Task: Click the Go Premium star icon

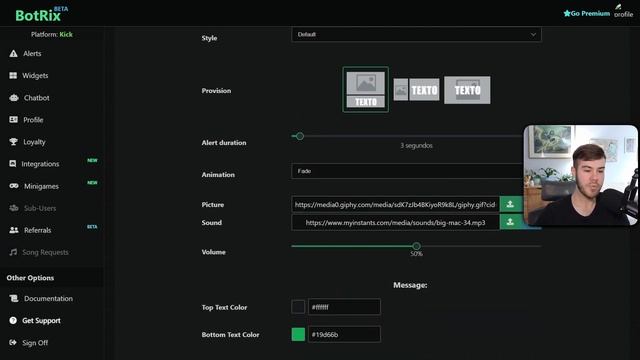Action: point(567,13)
